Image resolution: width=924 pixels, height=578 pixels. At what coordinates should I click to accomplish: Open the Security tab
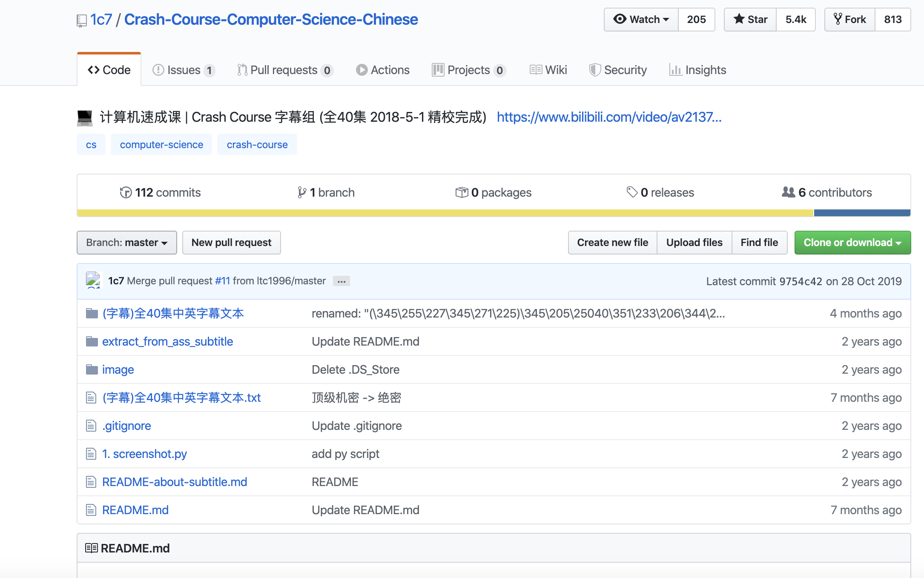coord(618,70)
